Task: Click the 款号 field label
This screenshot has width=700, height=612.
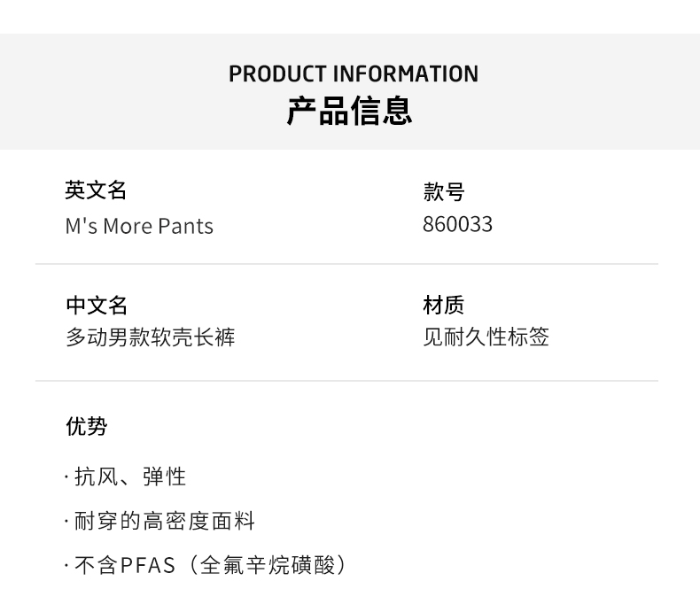Action: pos(443,191)
